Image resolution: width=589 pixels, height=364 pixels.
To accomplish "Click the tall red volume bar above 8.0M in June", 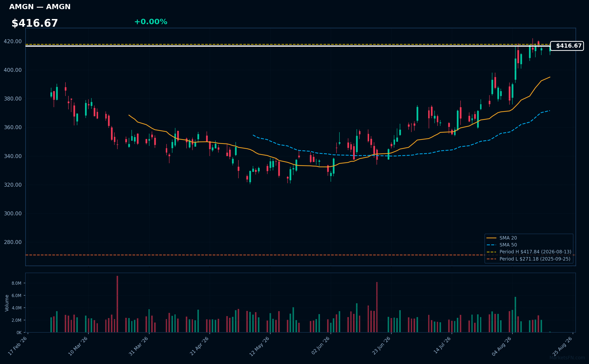I will pyautogui.click(x=377, y=307).
